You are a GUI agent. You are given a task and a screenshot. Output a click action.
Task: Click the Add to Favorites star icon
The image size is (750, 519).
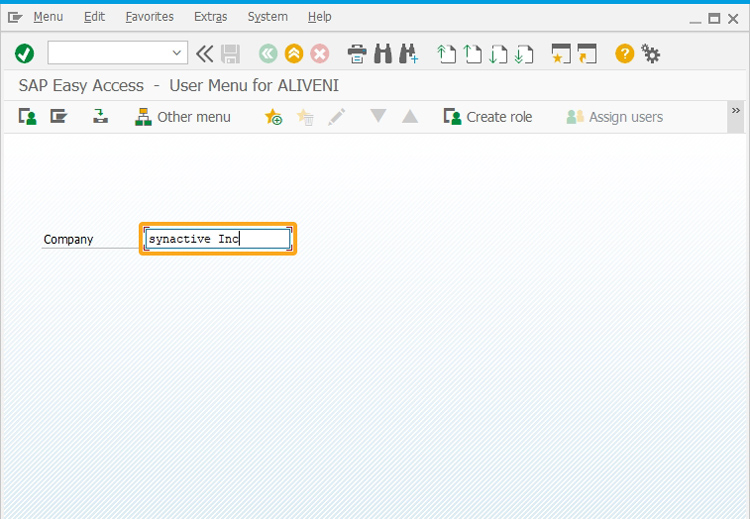tap(273, 117)
